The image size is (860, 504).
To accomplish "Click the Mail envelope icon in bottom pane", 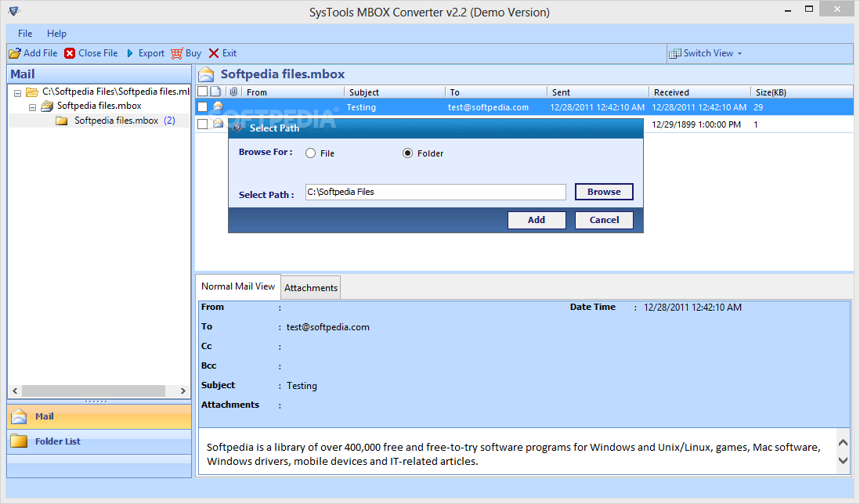I will pos(19,416).
